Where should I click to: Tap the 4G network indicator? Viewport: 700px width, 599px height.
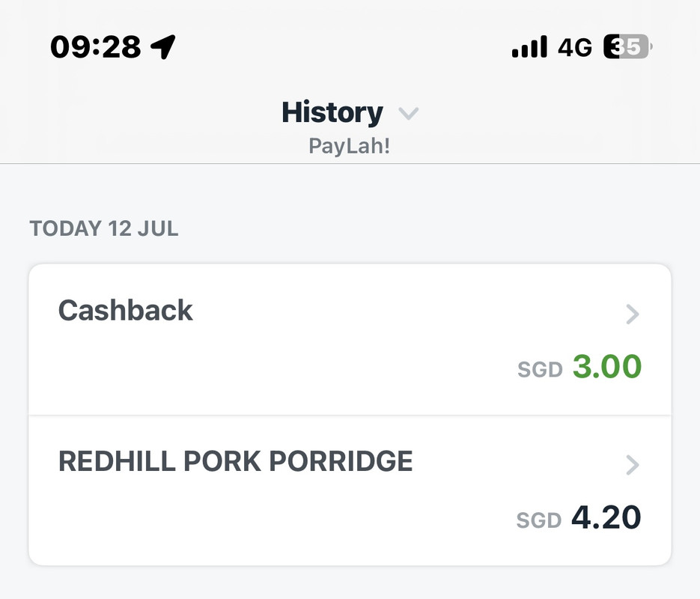tap(575, 47)
